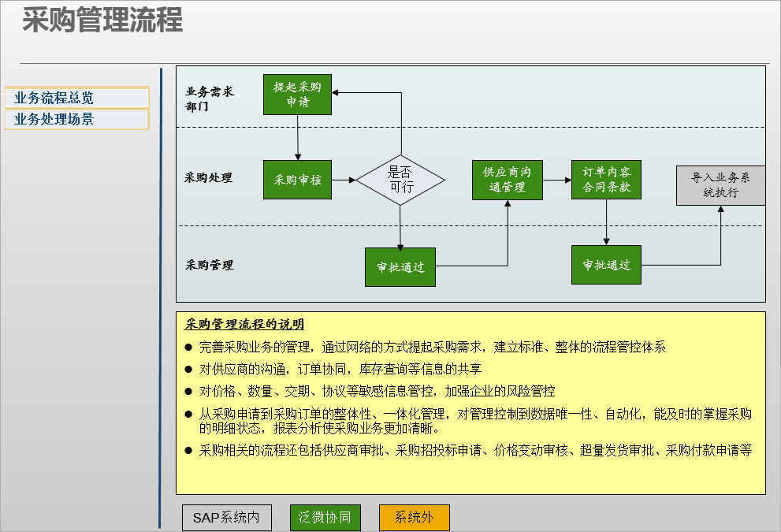Click the bullet starting 对供应商的沟通
The image size is (781, 532).
[x=340, y=369]
